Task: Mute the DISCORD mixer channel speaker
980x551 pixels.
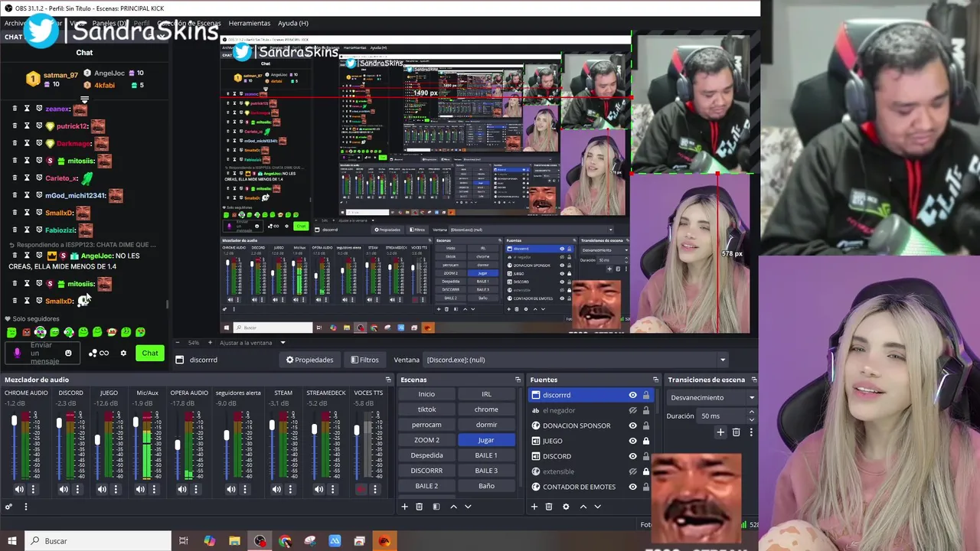Action: pos(64,489)
